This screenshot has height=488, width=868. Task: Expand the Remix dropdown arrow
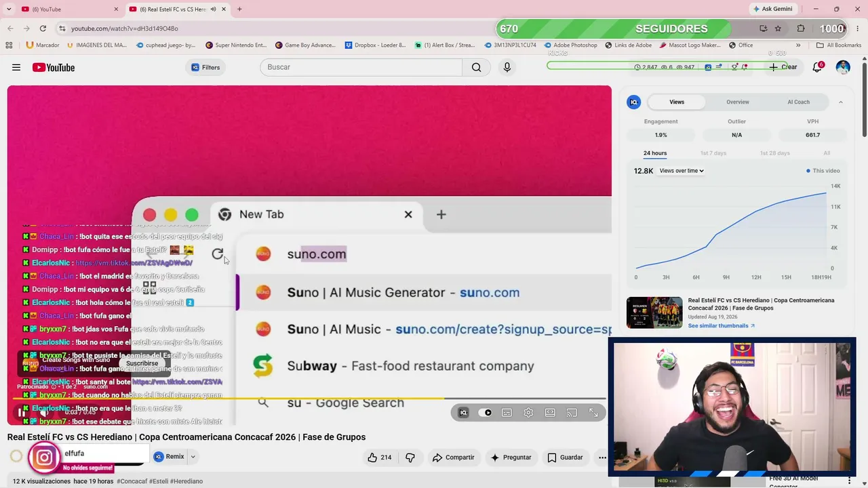tap(193, 457)
